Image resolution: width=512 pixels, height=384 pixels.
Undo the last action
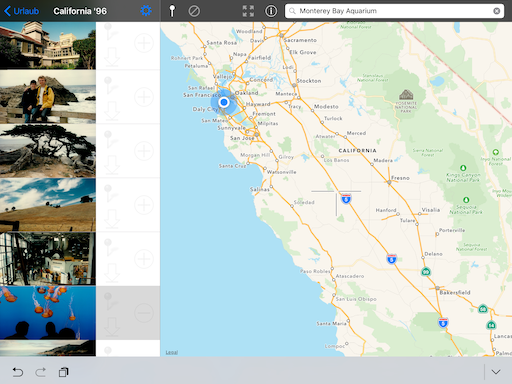(x=18, y=372)
